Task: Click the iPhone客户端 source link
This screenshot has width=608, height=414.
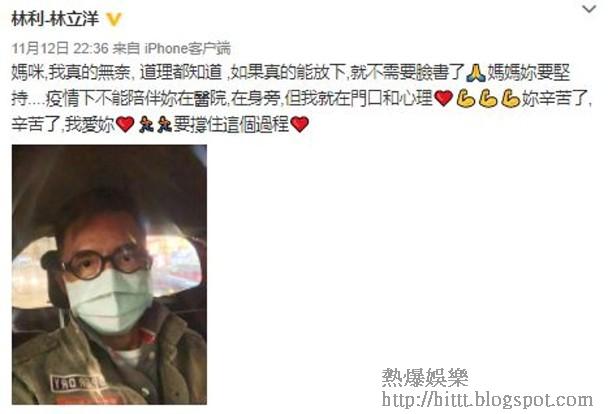Action: click(188, 48)
